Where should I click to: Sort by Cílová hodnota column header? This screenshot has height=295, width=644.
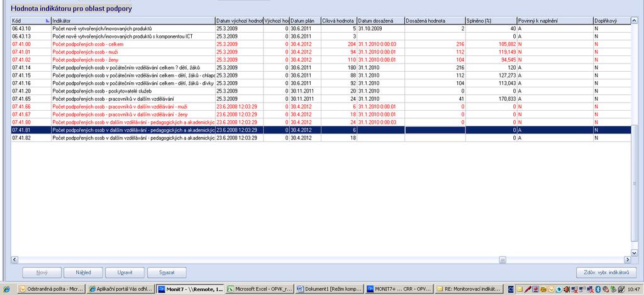(x=338, y=20)
